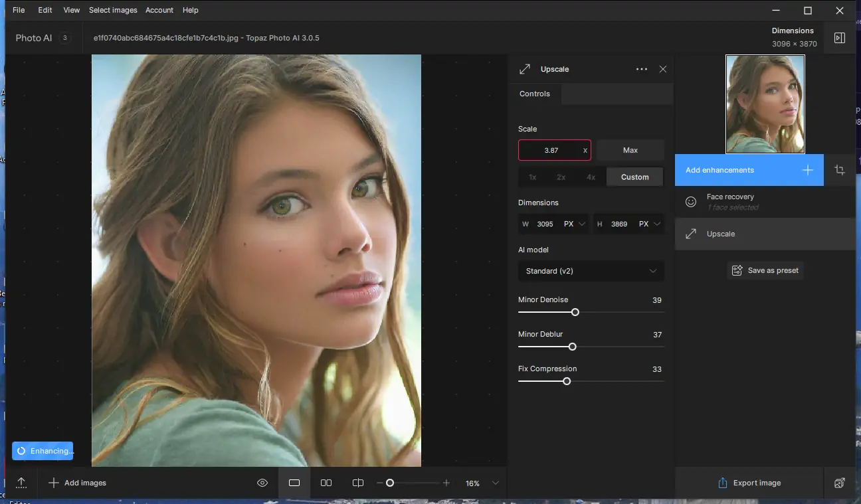
Task: Click the Export image button
Action: (x=749, y=483)
